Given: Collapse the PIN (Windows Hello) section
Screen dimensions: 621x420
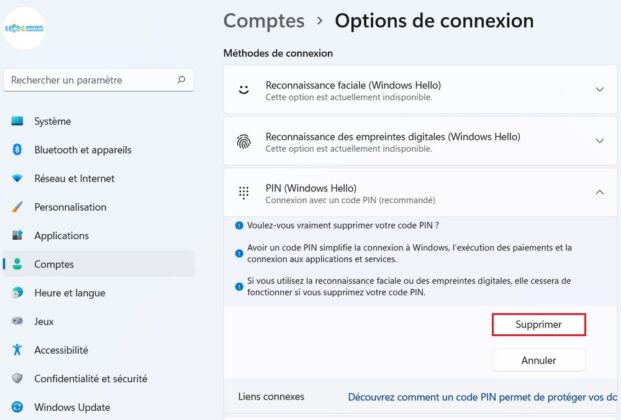Looking at the screenshot, I should tap(599, 192).
